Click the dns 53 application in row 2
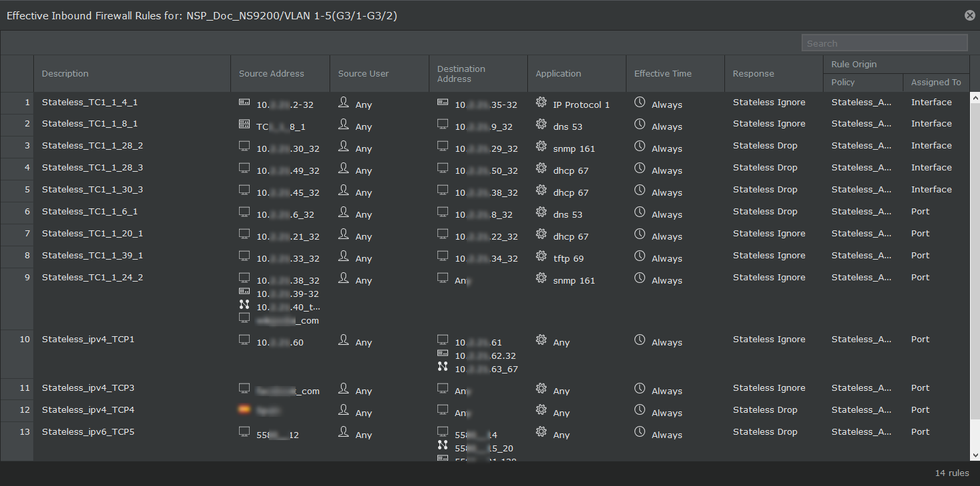Viewport: 980px width, 486px height. point(567,126)
